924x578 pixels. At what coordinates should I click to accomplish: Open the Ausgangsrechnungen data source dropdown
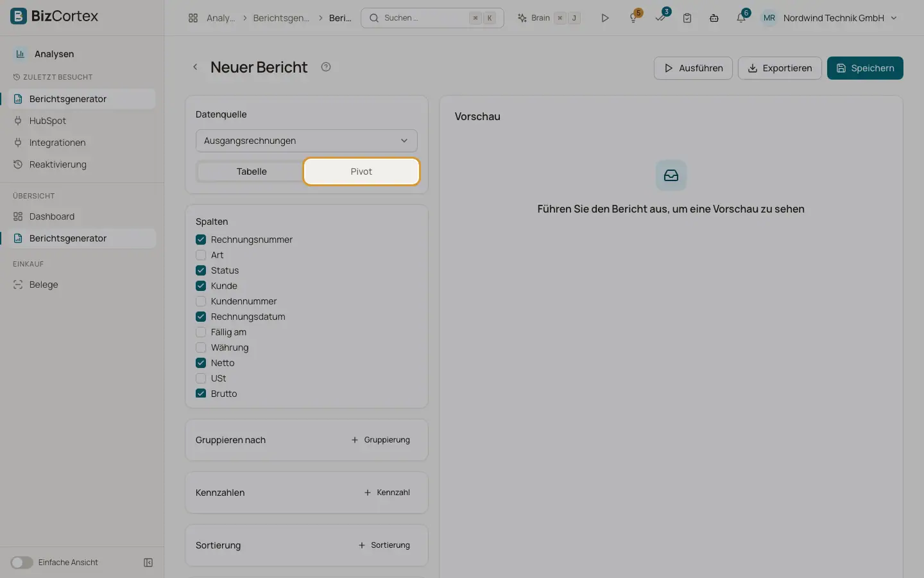(307, 141)
